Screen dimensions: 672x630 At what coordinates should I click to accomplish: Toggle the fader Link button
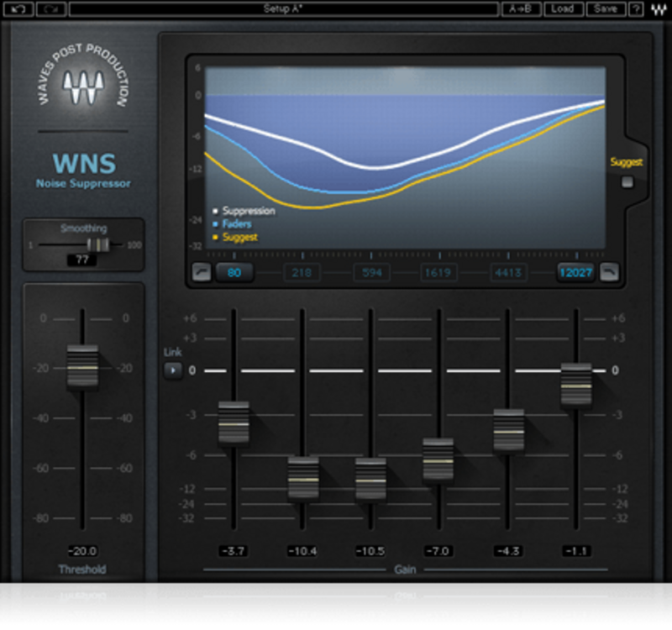173,370
